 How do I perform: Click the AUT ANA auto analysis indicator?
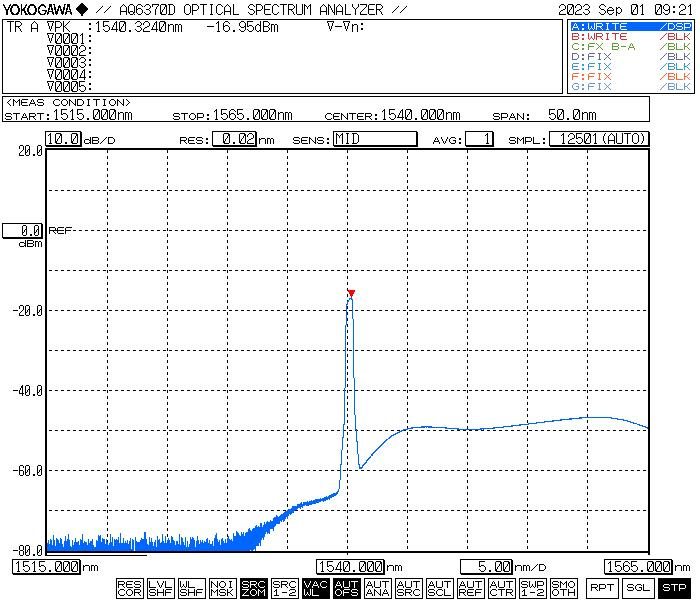coord(377,588)
